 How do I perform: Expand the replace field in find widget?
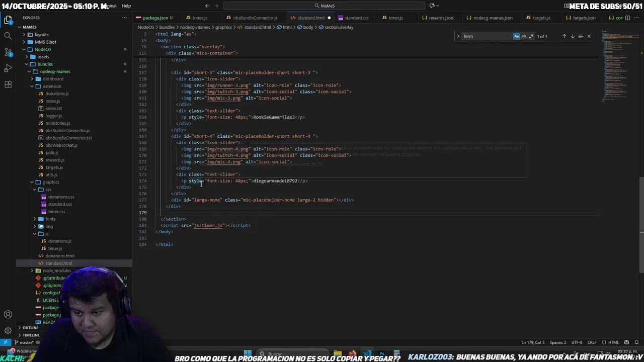click(x=458, y=36)
